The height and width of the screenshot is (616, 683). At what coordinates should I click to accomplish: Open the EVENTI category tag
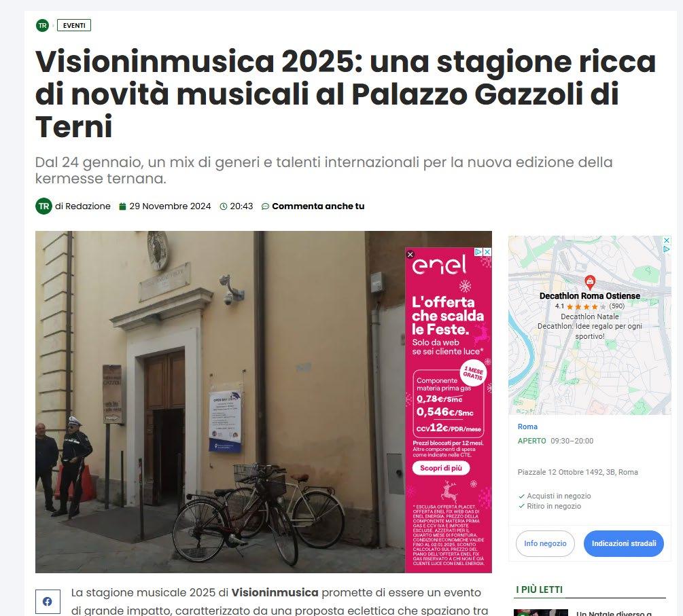[x=74, y=25]
